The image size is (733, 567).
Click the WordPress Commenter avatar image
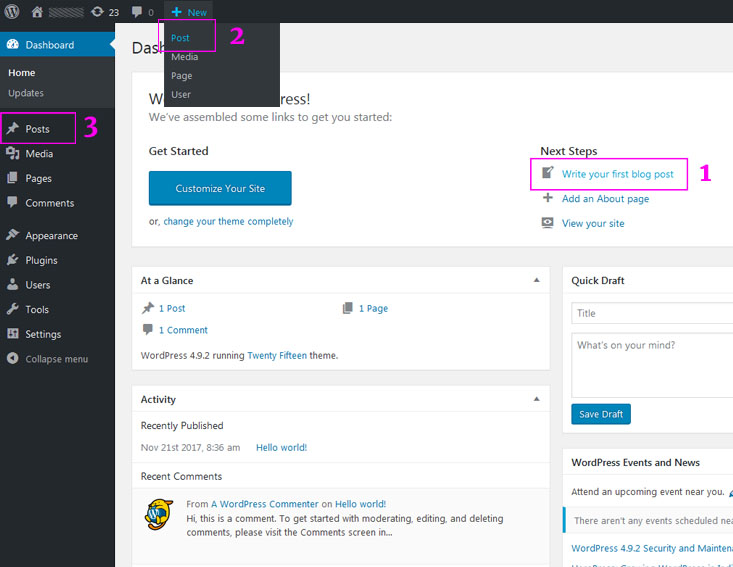(159, 514)
